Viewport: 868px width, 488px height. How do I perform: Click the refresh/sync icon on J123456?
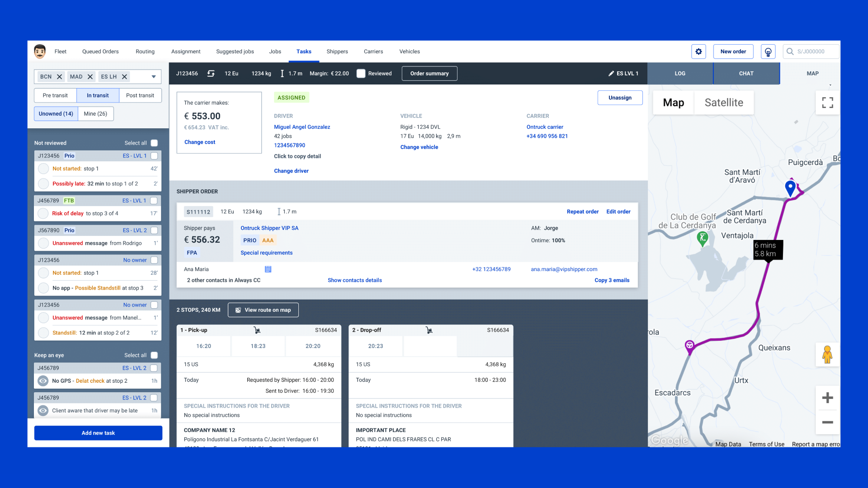click(x=211, y=73)
